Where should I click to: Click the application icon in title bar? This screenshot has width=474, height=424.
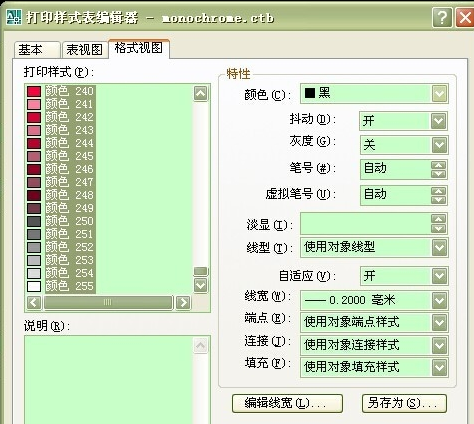13,18
